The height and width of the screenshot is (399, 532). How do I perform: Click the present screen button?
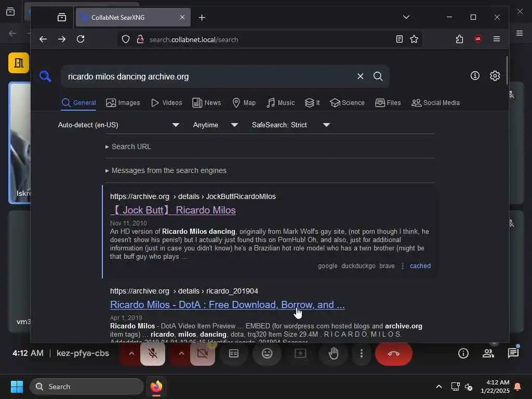coord(300,353)
